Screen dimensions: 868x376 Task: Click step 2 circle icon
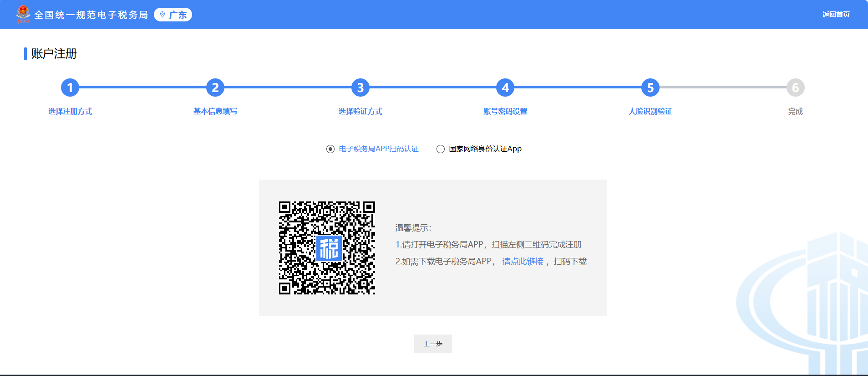pos(215,88)
